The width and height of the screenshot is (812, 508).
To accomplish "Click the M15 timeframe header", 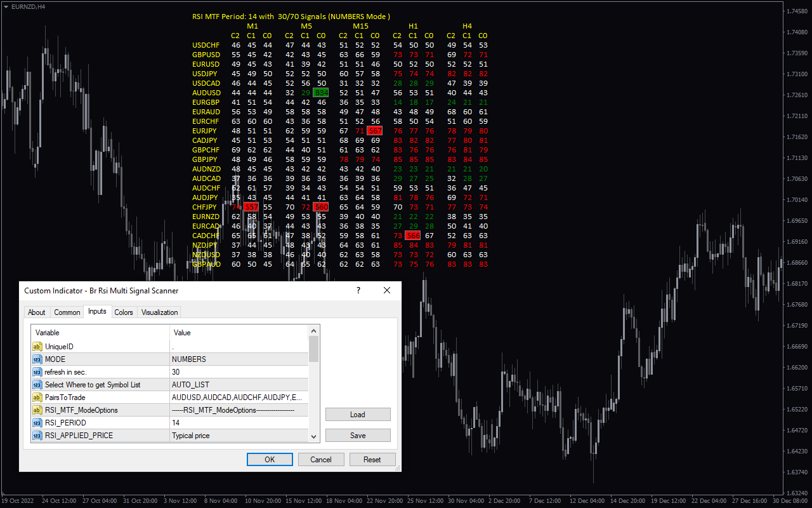I will pos(361,26).
